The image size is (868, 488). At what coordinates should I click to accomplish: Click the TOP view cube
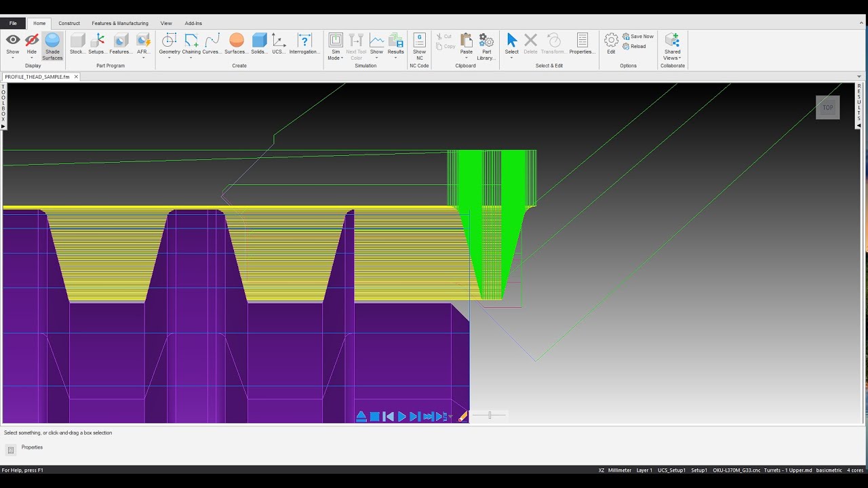coord(827,108)
